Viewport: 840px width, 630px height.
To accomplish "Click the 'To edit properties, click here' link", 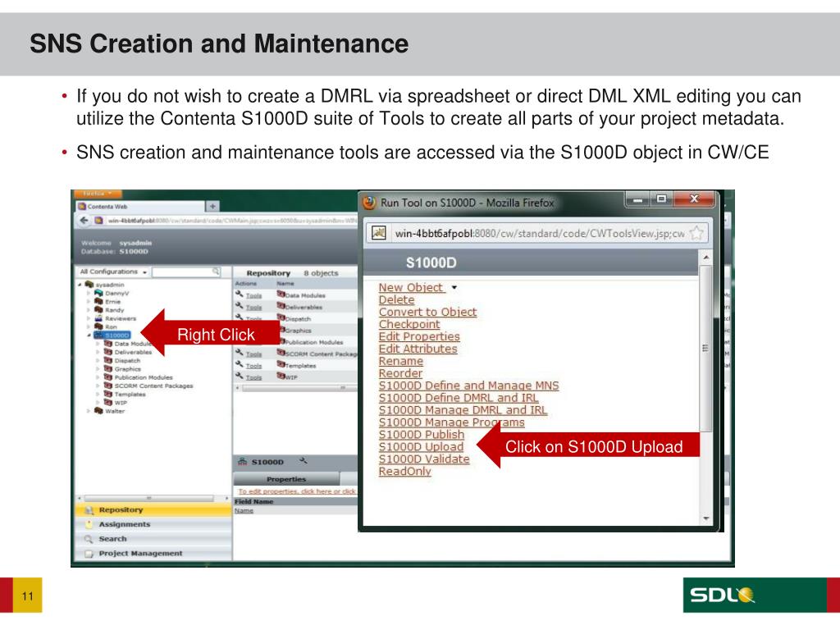I will (297, 491).
